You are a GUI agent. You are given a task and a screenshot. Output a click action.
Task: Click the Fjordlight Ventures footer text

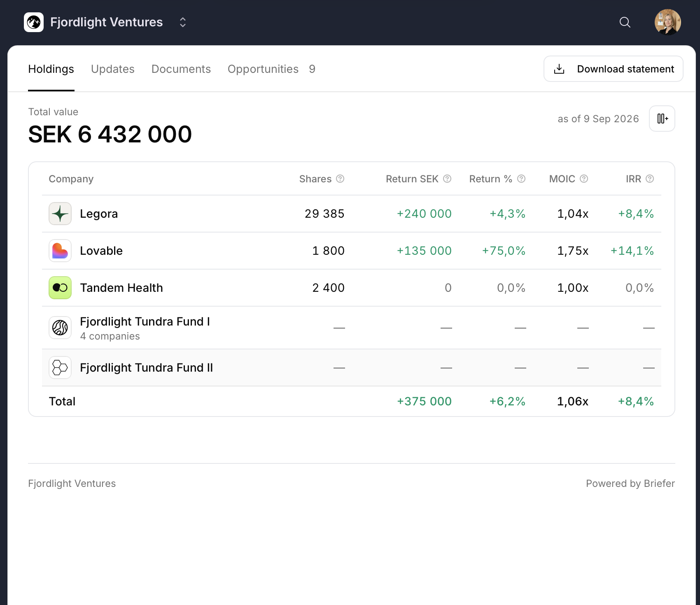(x=72, y=484)
